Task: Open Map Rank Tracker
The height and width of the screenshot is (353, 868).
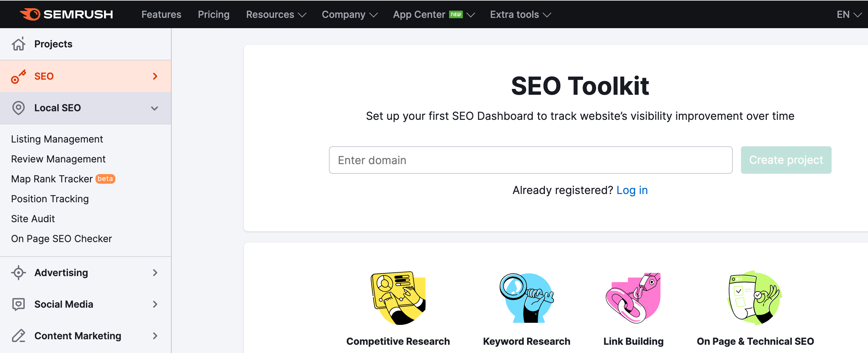Action: pyautogui.click(x=52, y=179)
